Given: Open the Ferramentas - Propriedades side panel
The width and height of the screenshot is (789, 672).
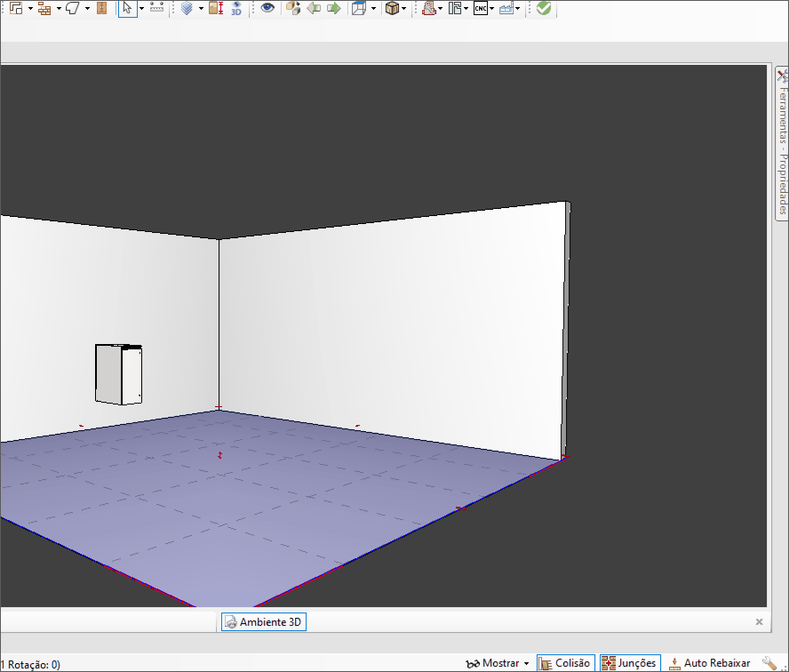Looking at the screenshot, I should click(783, 143).
